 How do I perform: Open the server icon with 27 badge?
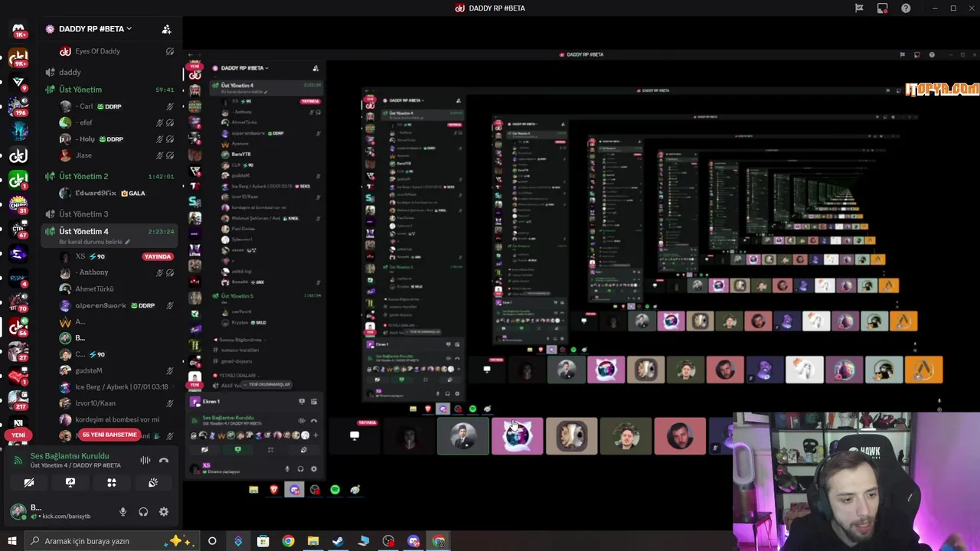(x=18, y=352)
